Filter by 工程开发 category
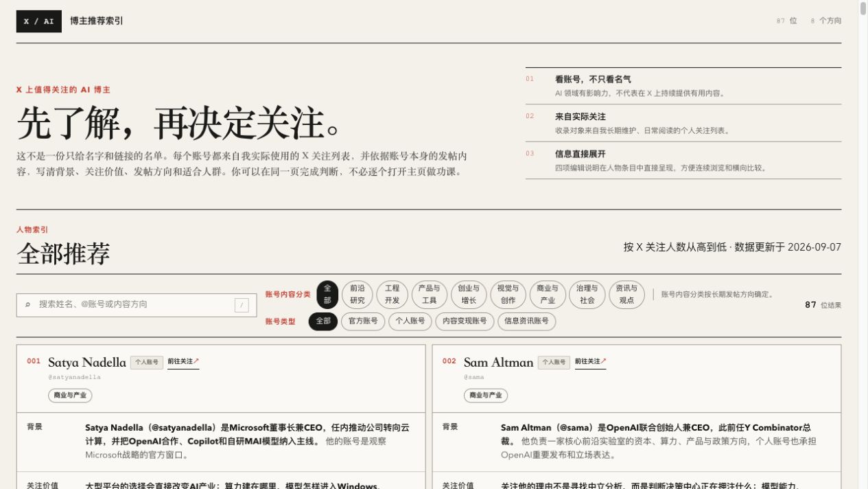This screenshot has width=868, height=489. click(392, 294)
